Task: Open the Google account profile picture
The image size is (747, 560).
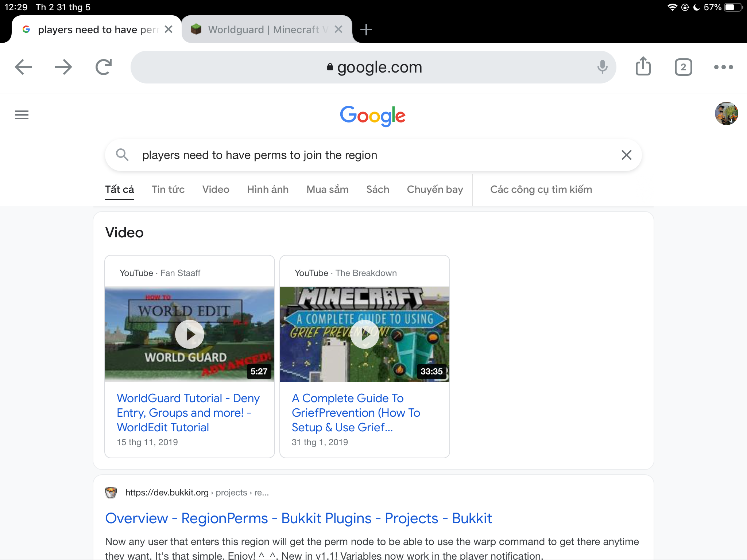Action: point(726,113)
